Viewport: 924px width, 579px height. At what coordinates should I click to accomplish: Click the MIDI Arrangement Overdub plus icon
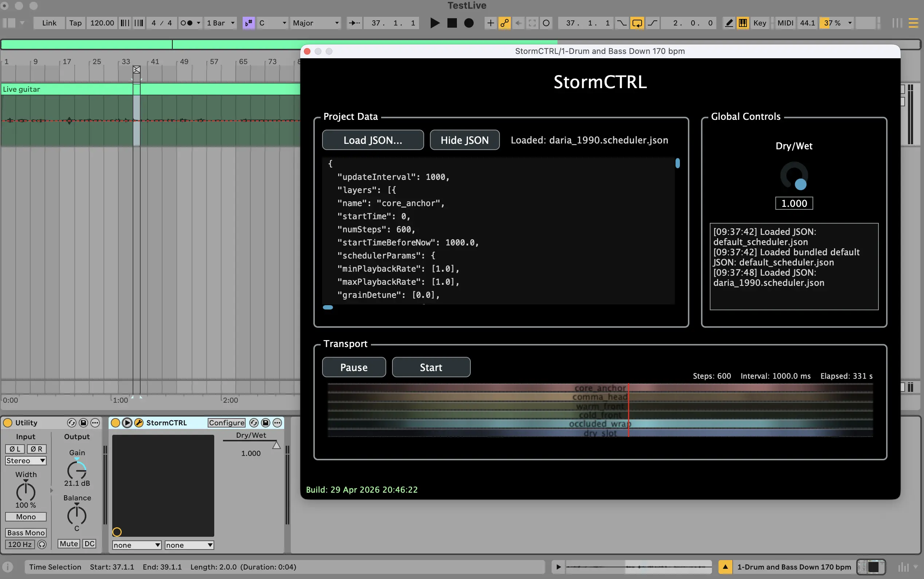(490, 23)
